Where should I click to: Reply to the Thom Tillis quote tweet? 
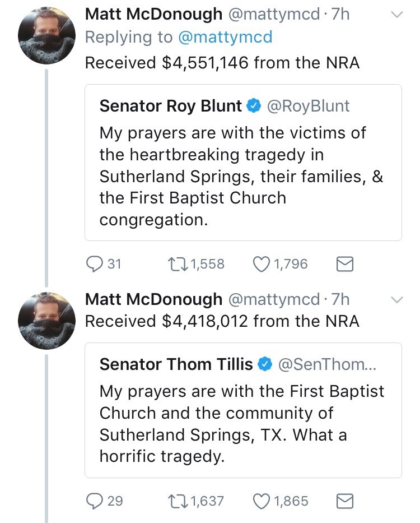tap(94, 501)
